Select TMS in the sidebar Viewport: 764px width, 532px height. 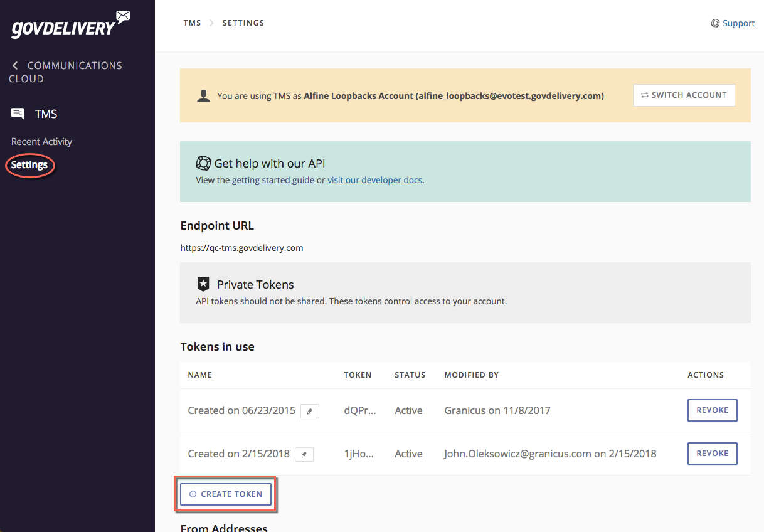(x=46, y=114)
